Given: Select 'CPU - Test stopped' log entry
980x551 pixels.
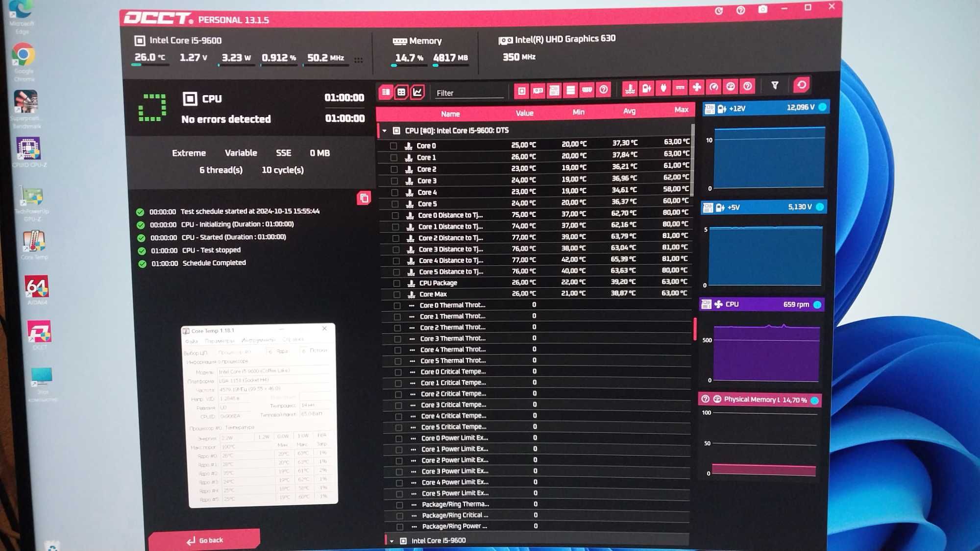Looking at the screenshot, I should click(x=211, y=250).
